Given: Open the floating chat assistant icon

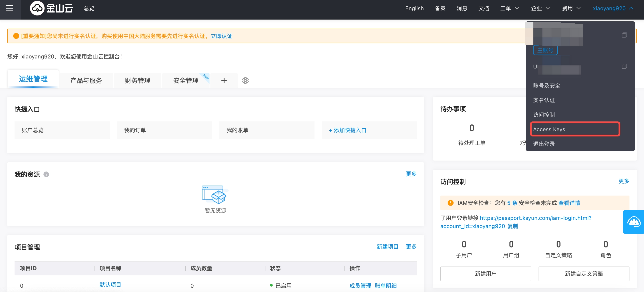Looking at the screenshot, I should (x=634, y=222).
